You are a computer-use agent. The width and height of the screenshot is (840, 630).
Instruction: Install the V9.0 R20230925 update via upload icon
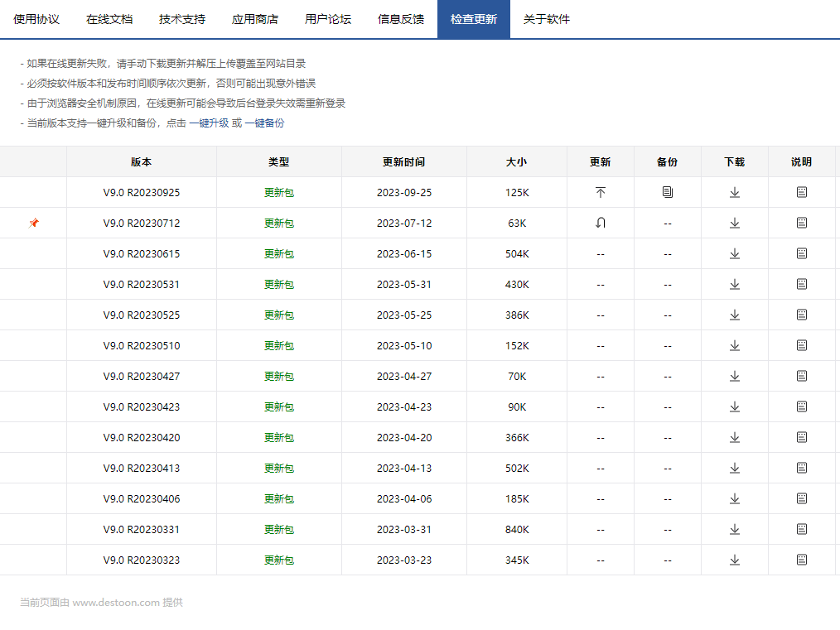click(600, 192)
